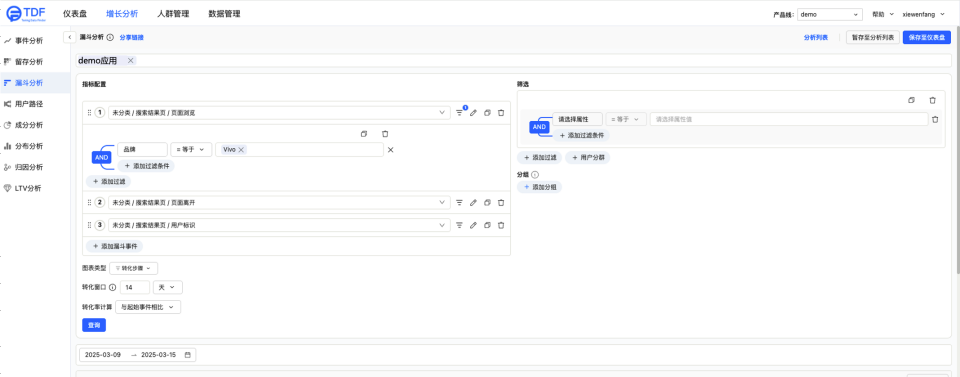Delete the global 筛选 filter group
The height and width of the screenshot is (377, 960).
point(932,100)
